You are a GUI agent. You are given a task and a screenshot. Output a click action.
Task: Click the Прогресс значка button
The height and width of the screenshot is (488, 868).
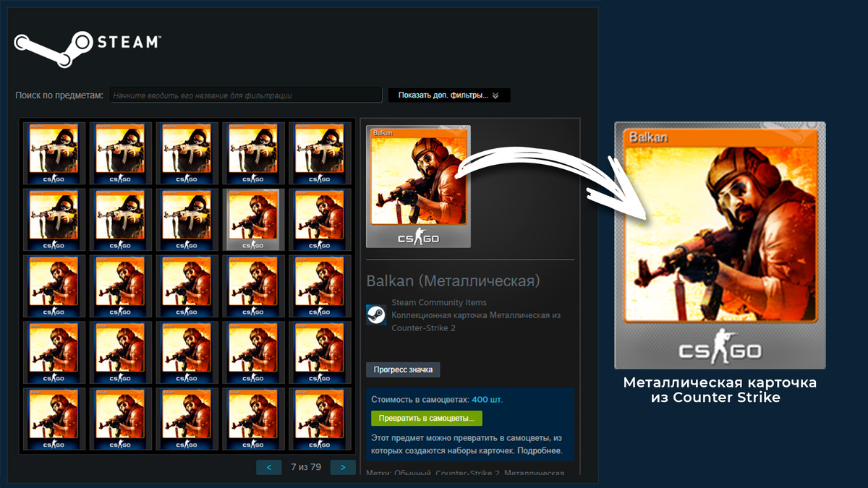coord(402,369)
